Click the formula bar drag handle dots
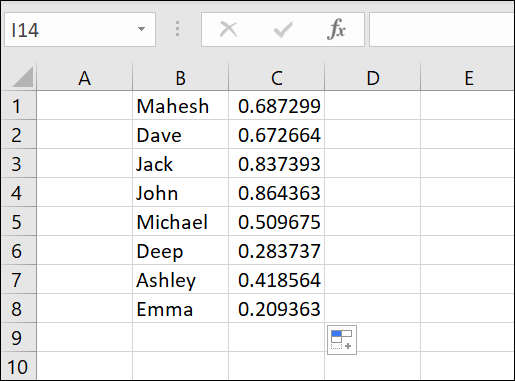 178,29
